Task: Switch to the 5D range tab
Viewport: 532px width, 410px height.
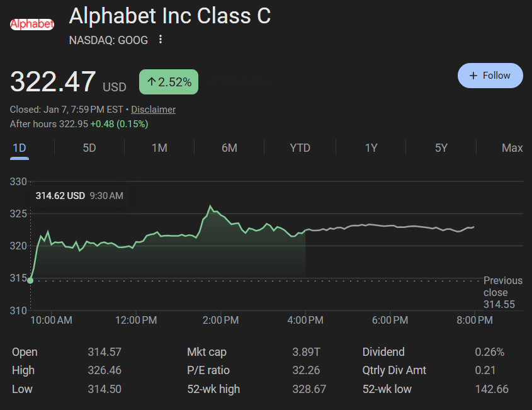Action: [x=89, y=148]
